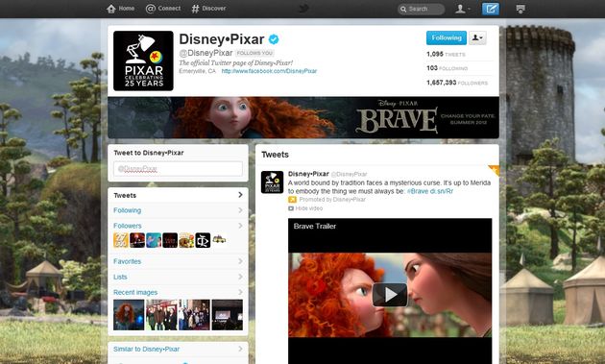Click the Disney•Pixar profile avatar

pyautogui.click(x=143, y=61)
